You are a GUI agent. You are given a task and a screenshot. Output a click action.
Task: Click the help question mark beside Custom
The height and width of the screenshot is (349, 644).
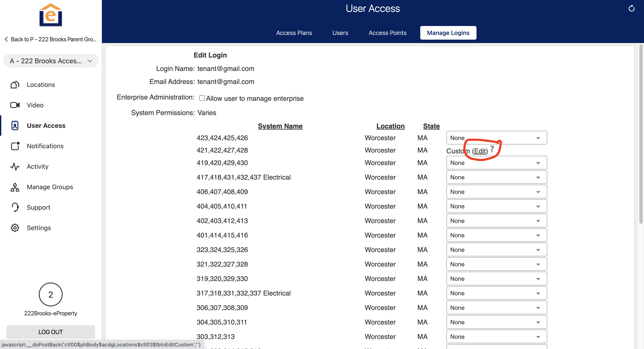(x=492, y=149)
